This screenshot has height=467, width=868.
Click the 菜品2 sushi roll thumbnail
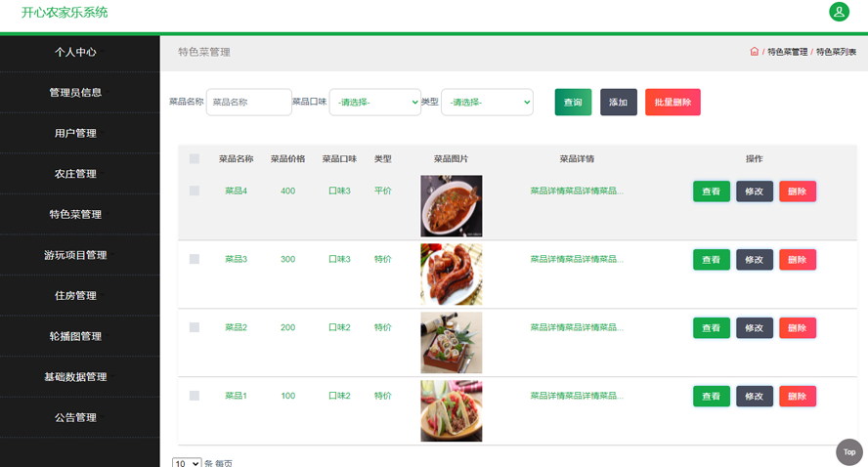pos(452,343)
